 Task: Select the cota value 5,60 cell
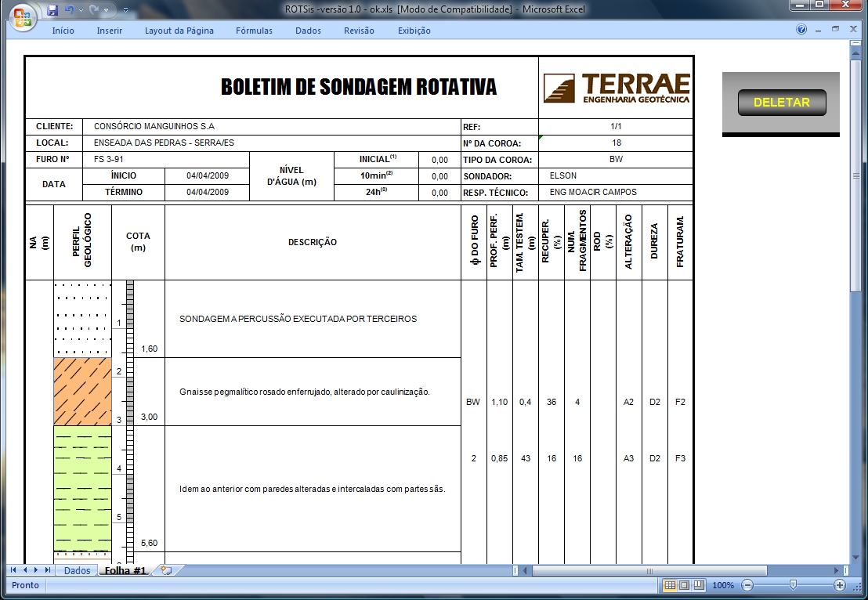tap(150, 543)
